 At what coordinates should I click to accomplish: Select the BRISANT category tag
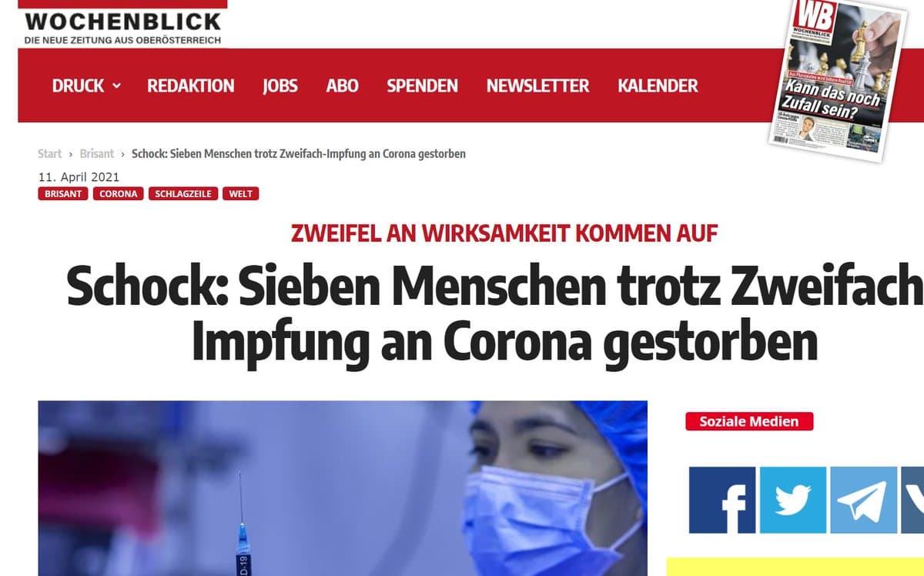(63, 193)
